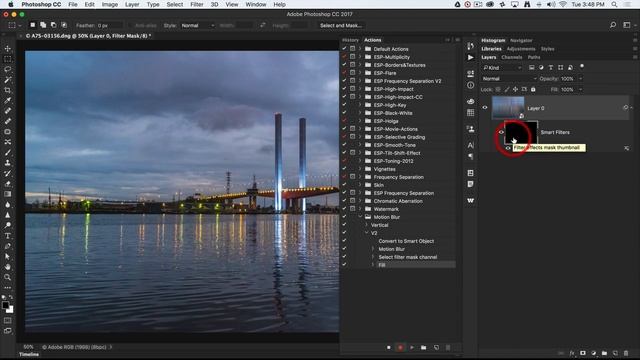The height and width of the screenshot is (360, 640).
Task: Switch to the Navigator tab
Action: [521, 40]
